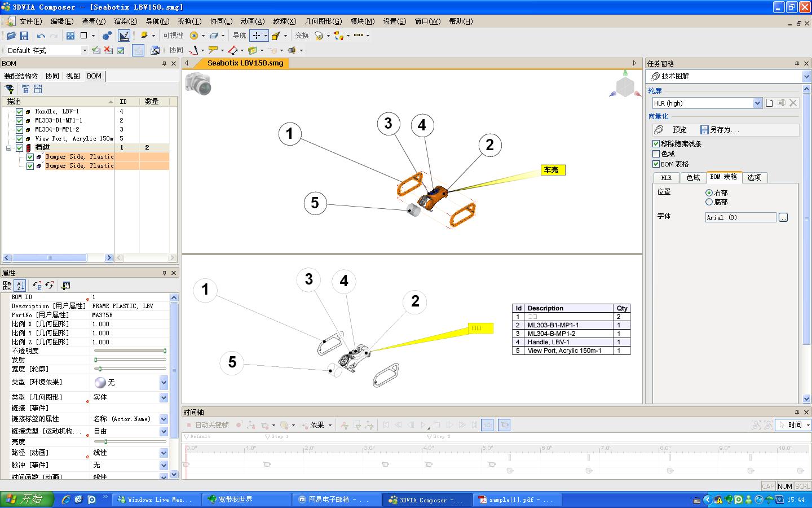Click the red X delete style icon

108,50
